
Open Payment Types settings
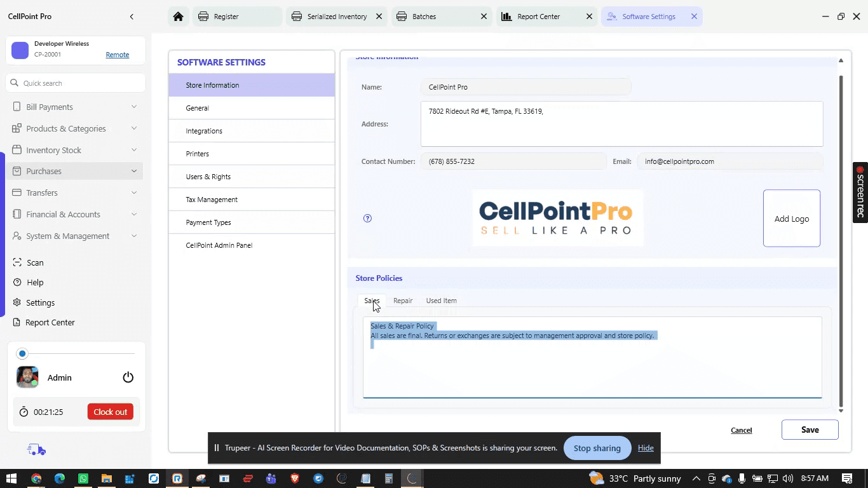pyautogui.click(x=252, y=222)
